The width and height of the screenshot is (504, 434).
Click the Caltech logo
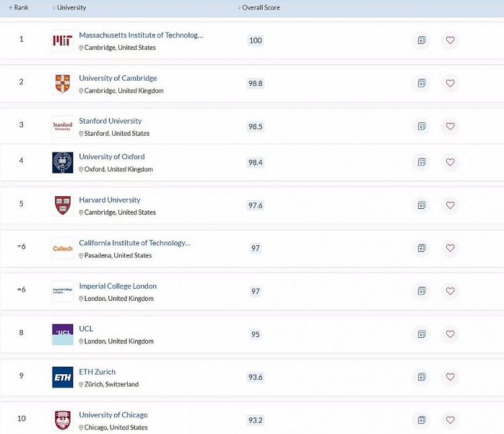[x=62, y=249]
